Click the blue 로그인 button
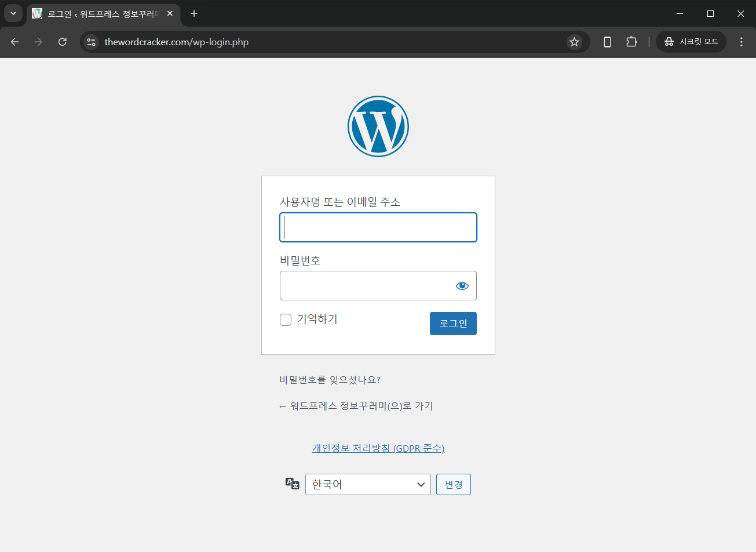Image resolution: width=756 pixels, height=552 pixels. click(453, 324)
